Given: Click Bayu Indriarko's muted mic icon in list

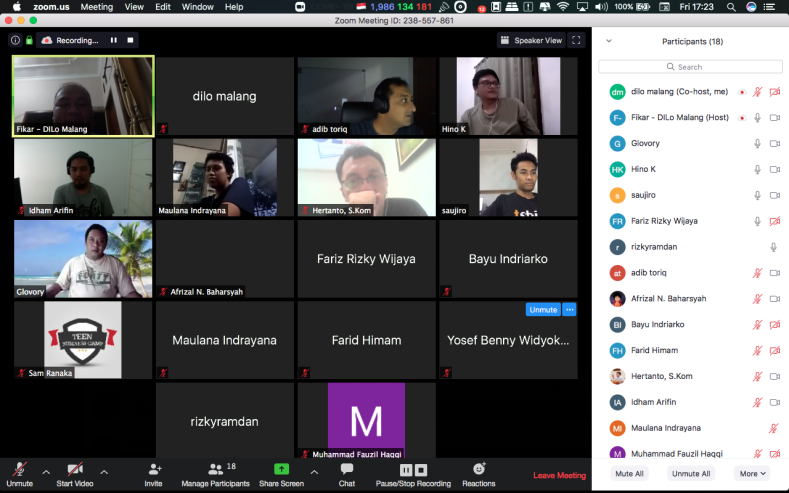Looking at the screenshot, I should [x=757, y=325].
